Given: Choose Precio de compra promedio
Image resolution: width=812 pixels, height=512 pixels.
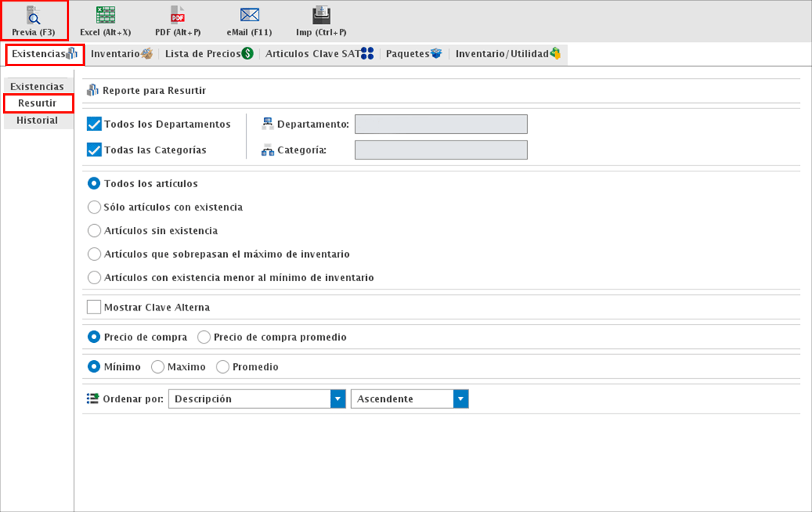Looking at the screenshot, I should click(203, 337).
